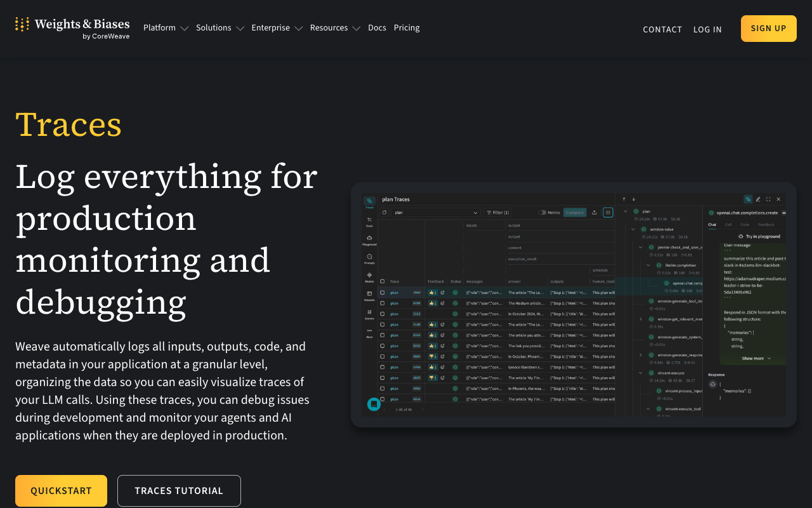Select the Scorers icon in the screenshot sidebar
Viewport: 812px width, 508px height.
pyautogui.click(x=369, y=313)
